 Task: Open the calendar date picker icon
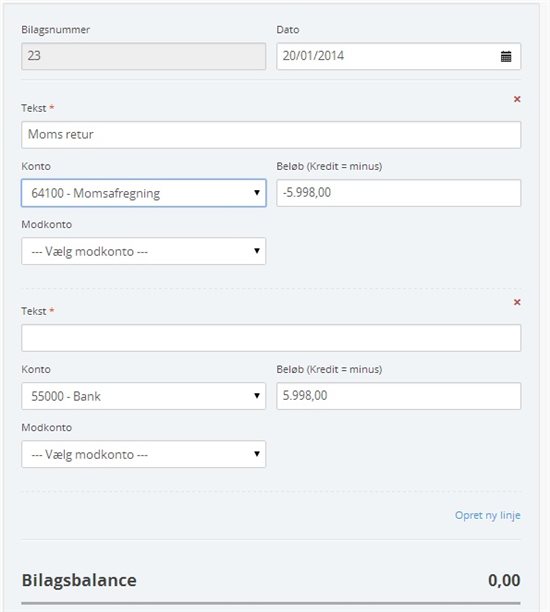click(506, 57)
